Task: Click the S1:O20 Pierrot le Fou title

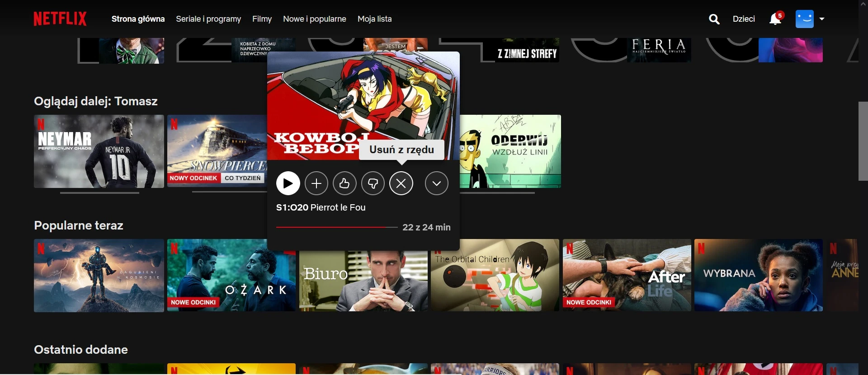Action: point(321,207)
